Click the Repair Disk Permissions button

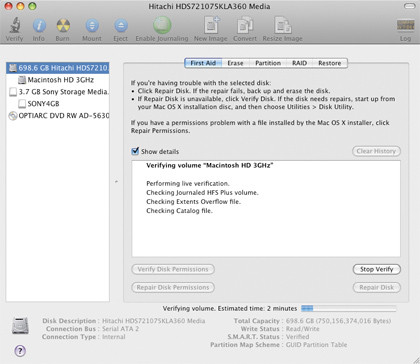click(173, 287)
